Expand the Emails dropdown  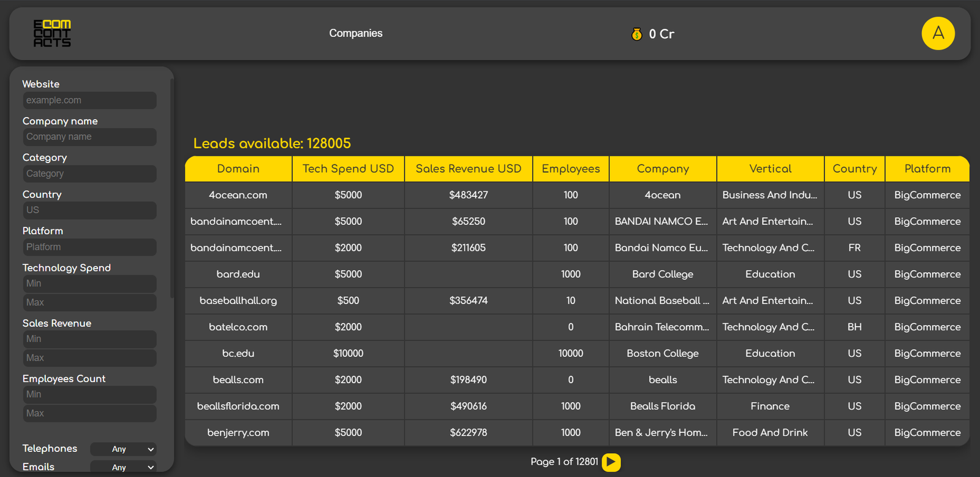point(123,467)
